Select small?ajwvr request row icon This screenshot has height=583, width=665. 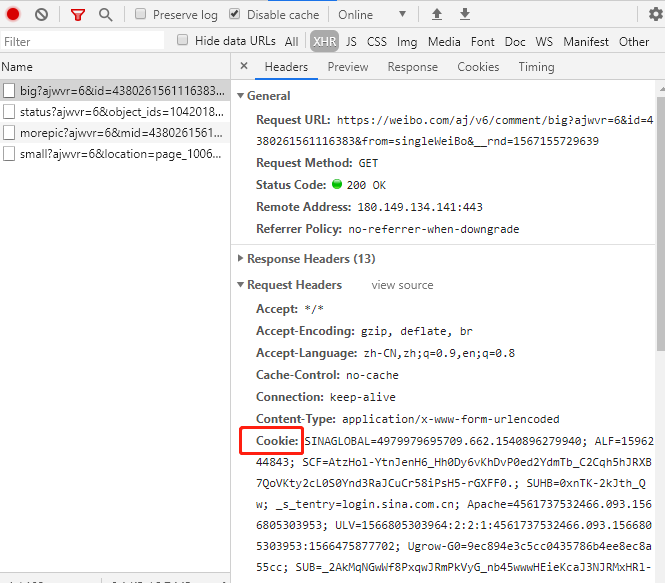[x=9, y=154]
